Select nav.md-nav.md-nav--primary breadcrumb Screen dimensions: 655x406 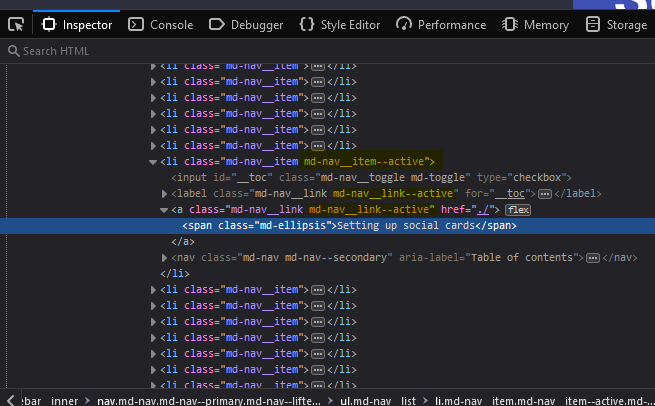pyautogui.click(x=209, y=401)
